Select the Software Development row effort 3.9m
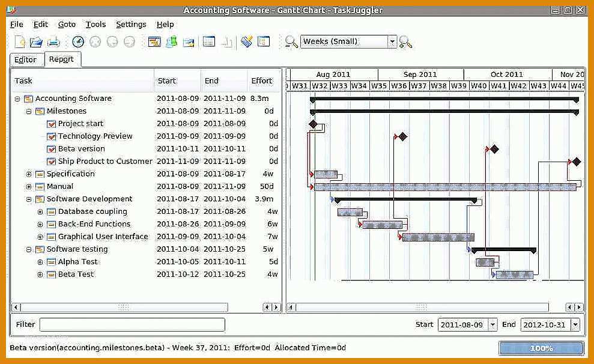This screenshot has width=594, height=364. click(x=264, y=199)
